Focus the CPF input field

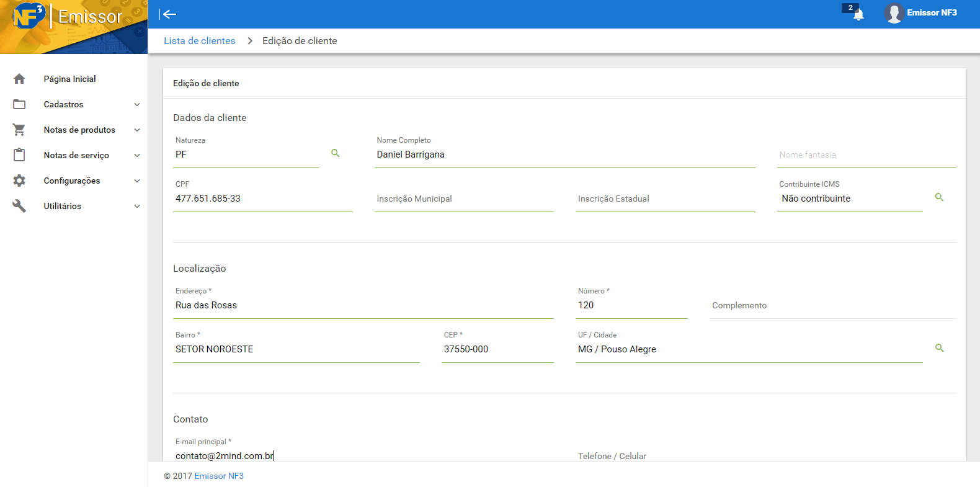262,199
